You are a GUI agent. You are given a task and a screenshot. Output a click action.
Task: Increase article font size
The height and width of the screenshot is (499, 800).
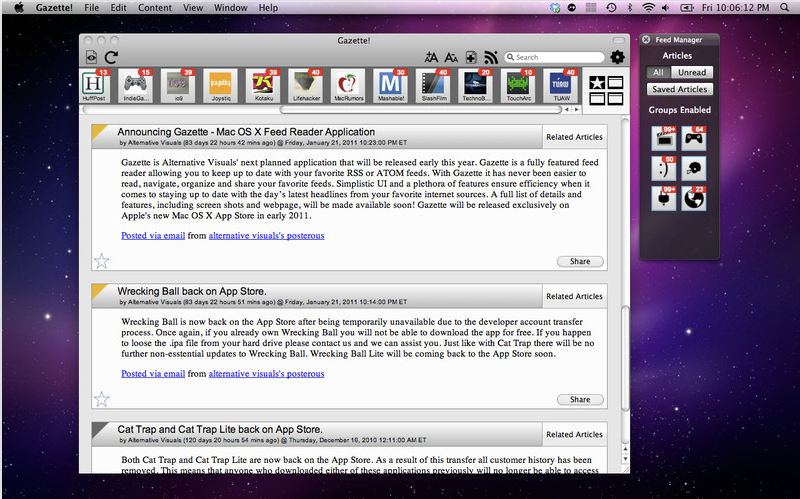pos(431,57)
